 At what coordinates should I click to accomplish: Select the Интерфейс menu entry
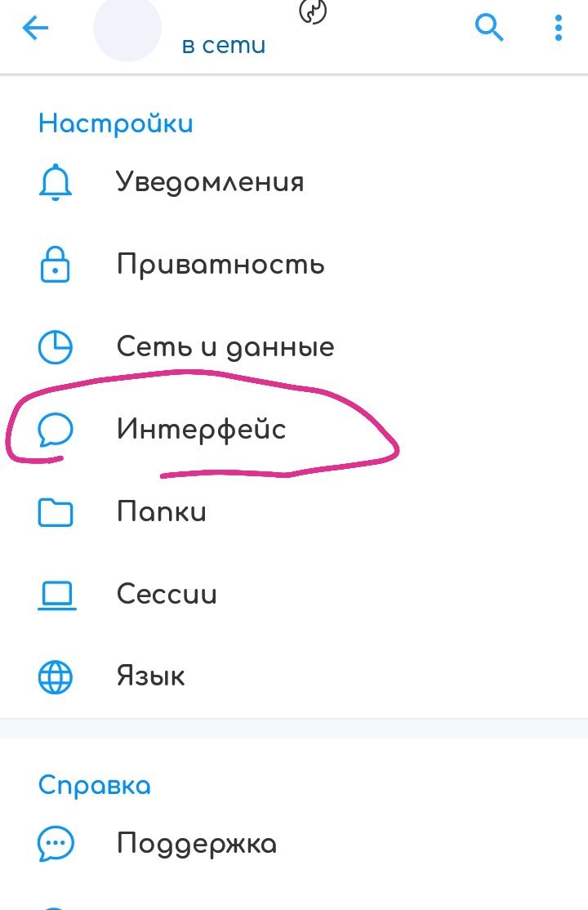point(294,430)
